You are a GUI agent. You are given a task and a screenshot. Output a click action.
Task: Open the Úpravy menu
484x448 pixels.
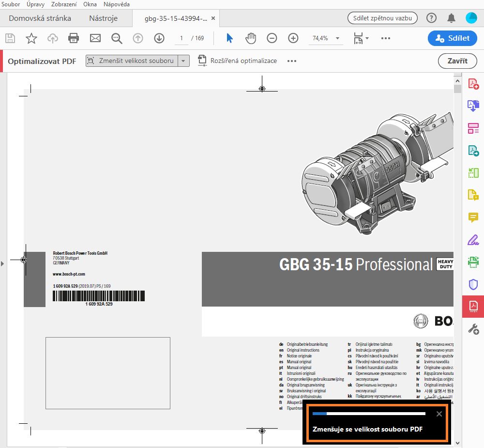click(x=35, y=4)
